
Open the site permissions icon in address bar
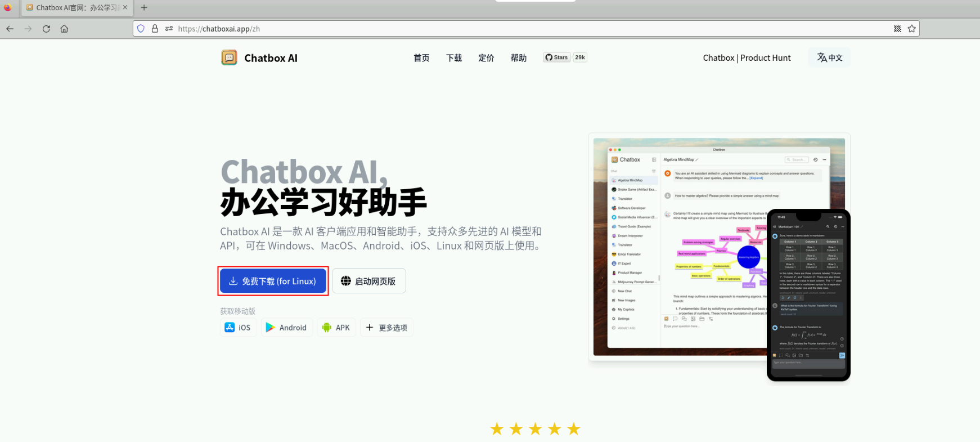pyautogui.click(x=169, y=29)
